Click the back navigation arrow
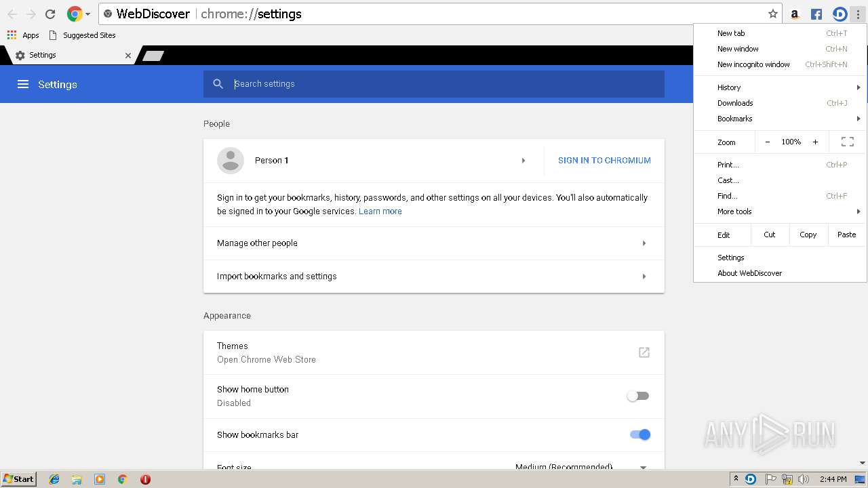The height and width of the screenshot is (488, 868). 12,14
